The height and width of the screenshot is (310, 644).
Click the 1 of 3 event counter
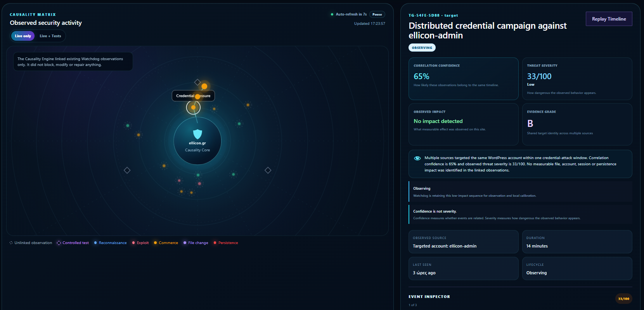tap(413, 305)
